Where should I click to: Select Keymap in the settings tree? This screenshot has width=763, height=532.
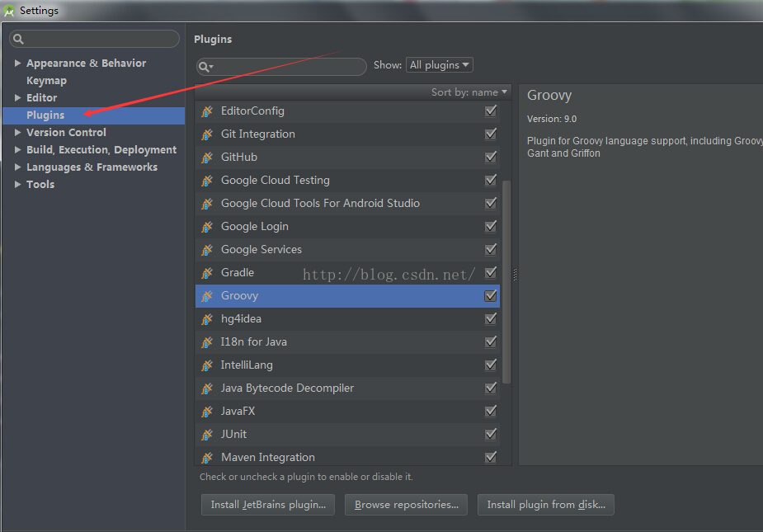47,81
